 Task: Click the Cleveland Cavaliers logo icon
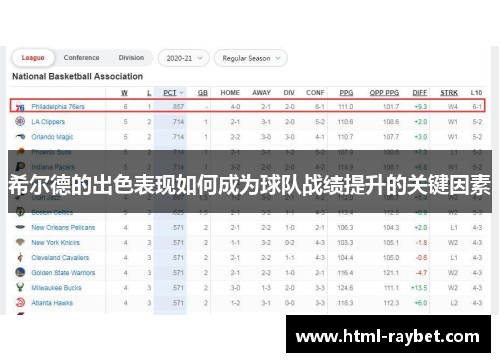point(20,258)
